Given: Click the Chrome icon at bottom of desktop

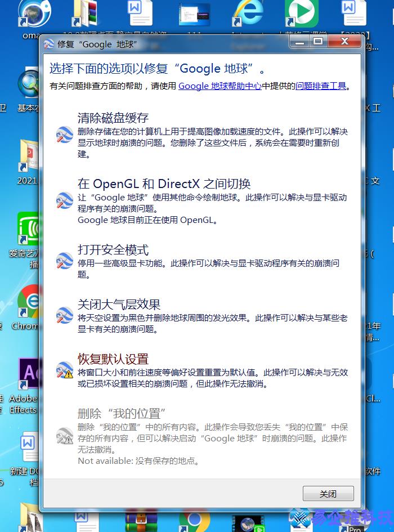Looking at the screenshot, I should (x=195, y=521).
